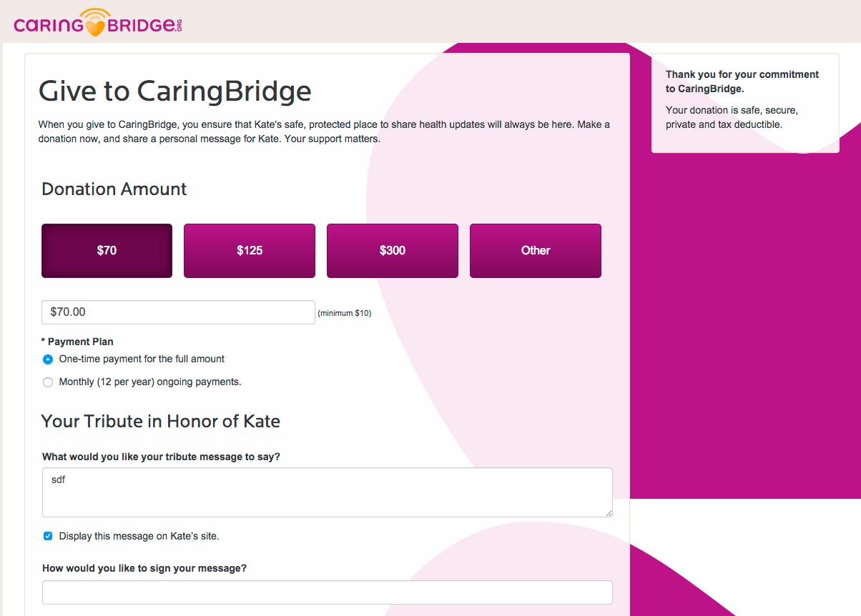
Task: Click the 'Thank you for your commitment' sidebar box
Action: (744, 102)
